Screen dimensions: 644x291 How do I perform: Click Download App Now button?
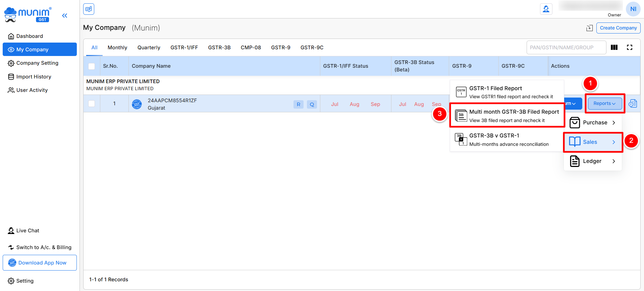[x=40, y=263]
